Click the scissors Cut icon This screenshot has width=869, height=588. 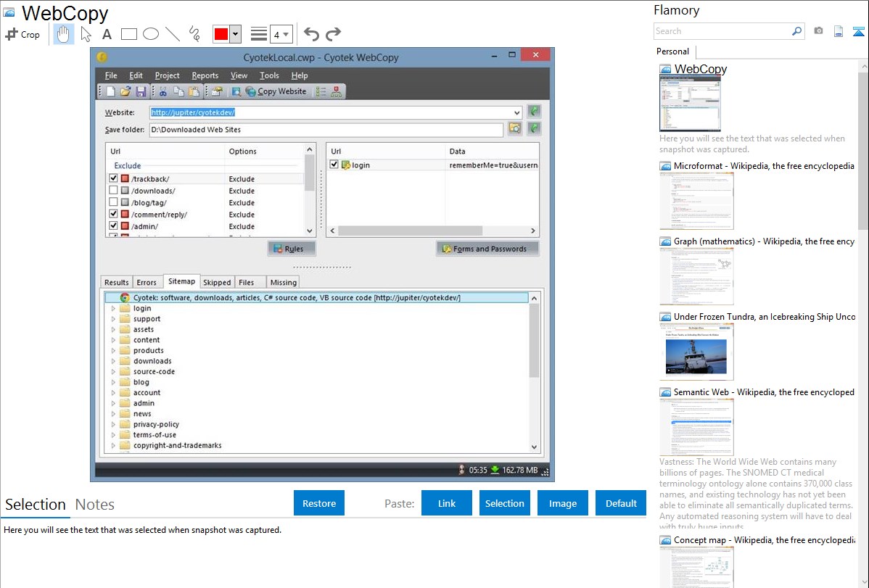tap(163, 91)
